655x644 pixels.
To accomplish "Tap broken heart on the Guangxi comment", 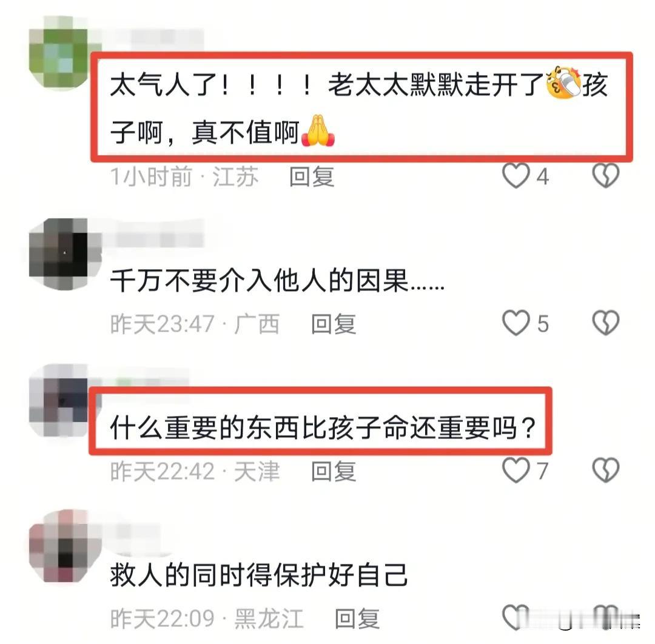I will point(606,323).
